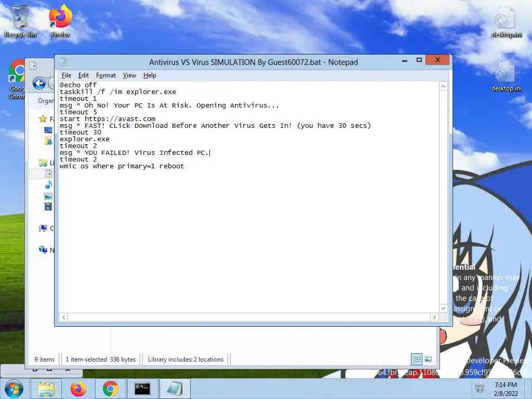Minimize the Notepad window

coord(404,61)
